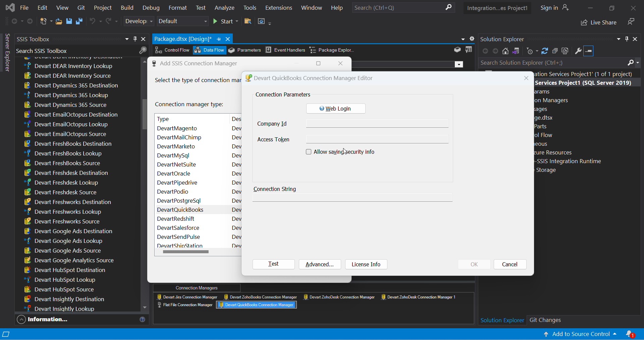This screenshot has width=644, height=340.
Task: Click the Web Login button
Action: pyautogui.click(x=336, y=109)
